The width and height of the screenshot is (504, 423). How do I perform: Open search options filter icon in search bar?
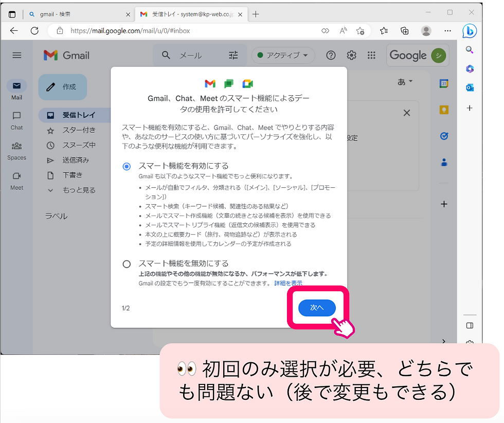(233, 56)
